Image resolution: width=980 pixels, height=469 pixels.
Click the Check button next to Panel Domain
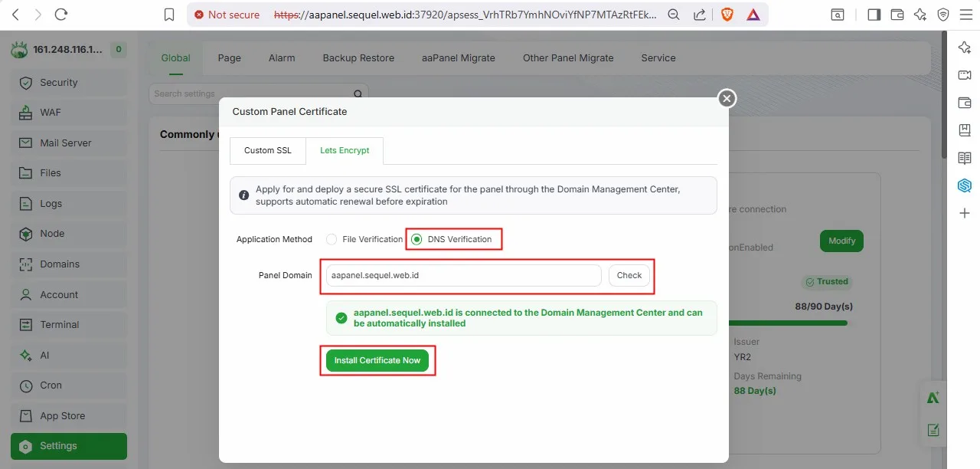pos(629,275)
